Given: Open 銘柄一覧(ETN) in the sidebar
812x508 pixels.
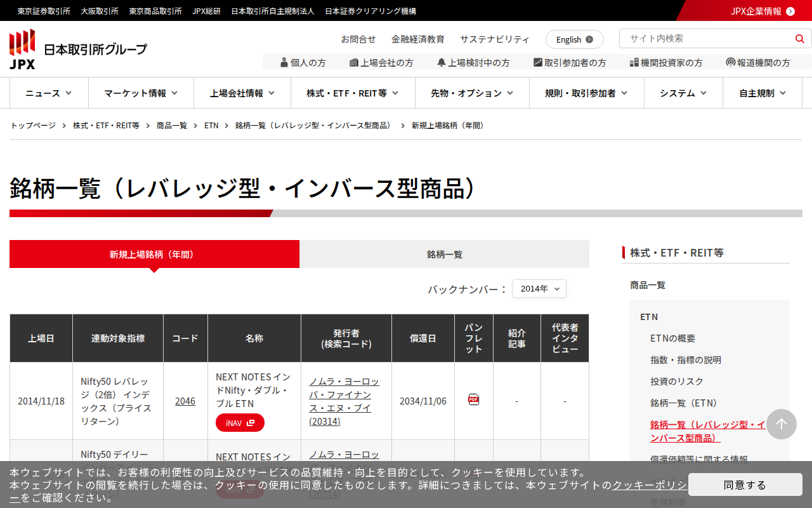Looking at the screenshot, I should click(x=684, y=403).
